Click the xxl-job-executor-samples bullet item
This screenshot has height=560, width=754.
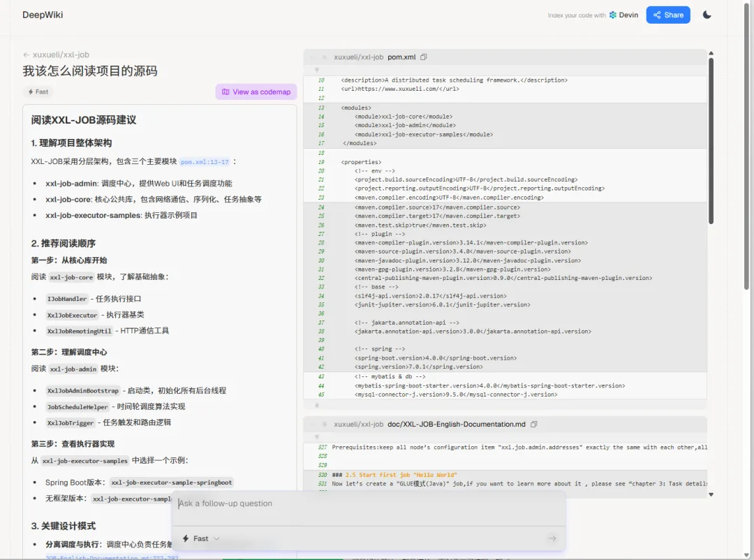click(121, 215)
